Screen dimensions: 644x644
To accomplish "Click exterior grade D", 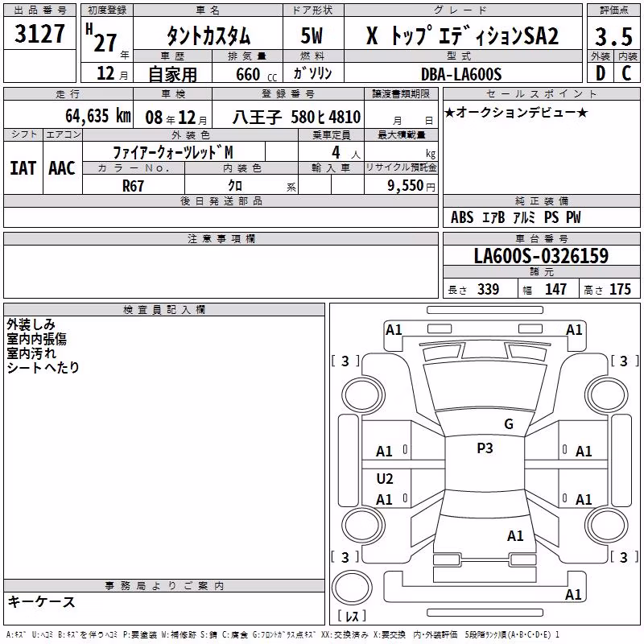I will tap(601, 73).
